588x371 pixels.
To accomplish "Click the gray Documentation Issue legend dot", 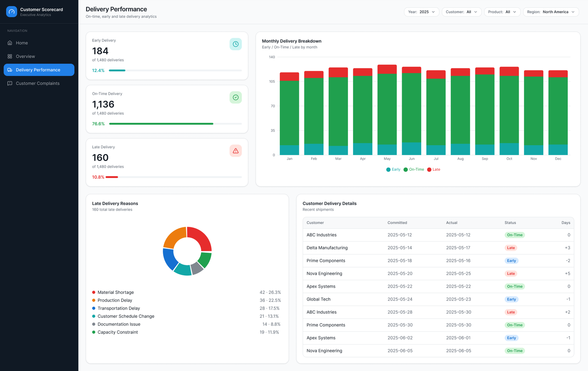I will click(94, 324).
